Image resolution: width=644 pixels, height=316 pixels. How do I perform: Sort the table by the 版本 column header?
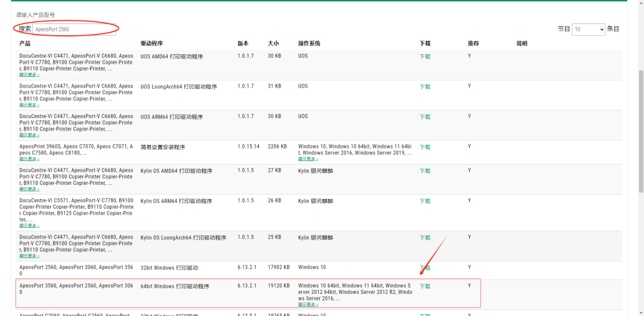pyautogui.click(x=243, y=44)
